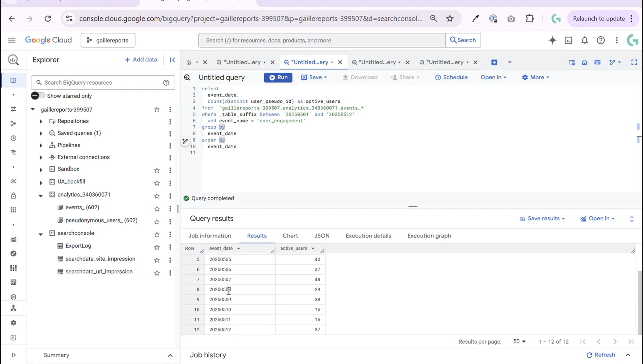The image size is (643, 364).
Task: Open Execution details tab
Action: pos(368,236)
